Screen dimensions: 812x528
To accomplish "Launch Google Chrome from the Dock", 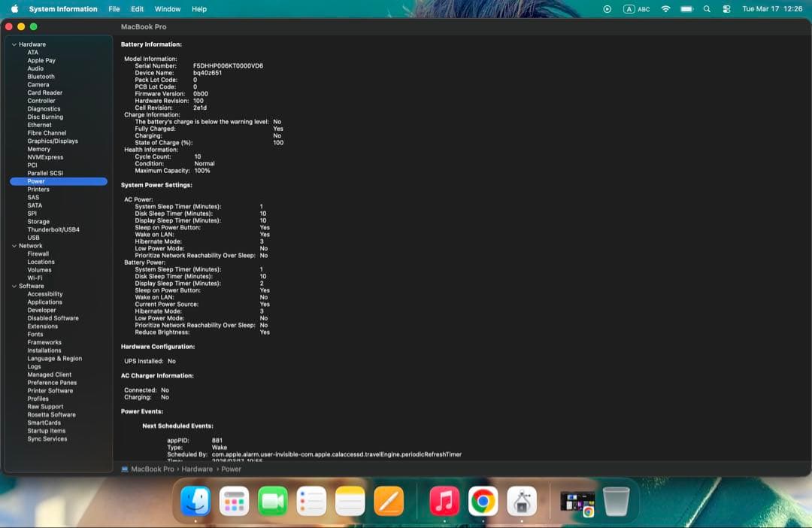I will point(483,500).
